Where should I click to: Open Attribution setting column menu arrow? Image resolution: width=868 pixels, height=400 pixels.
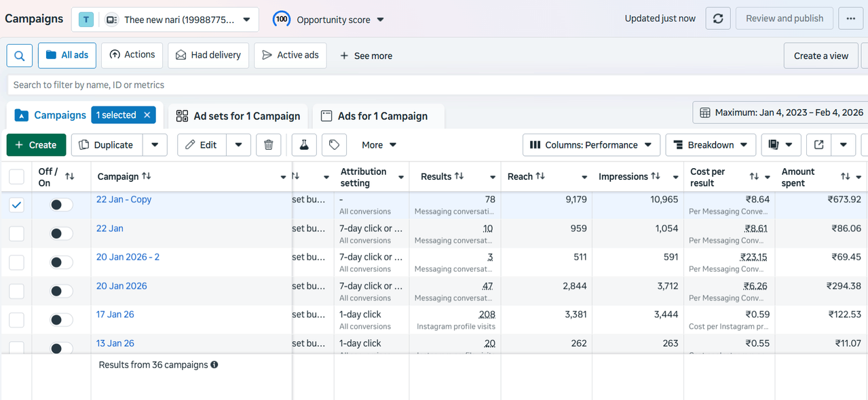point(401,178)
